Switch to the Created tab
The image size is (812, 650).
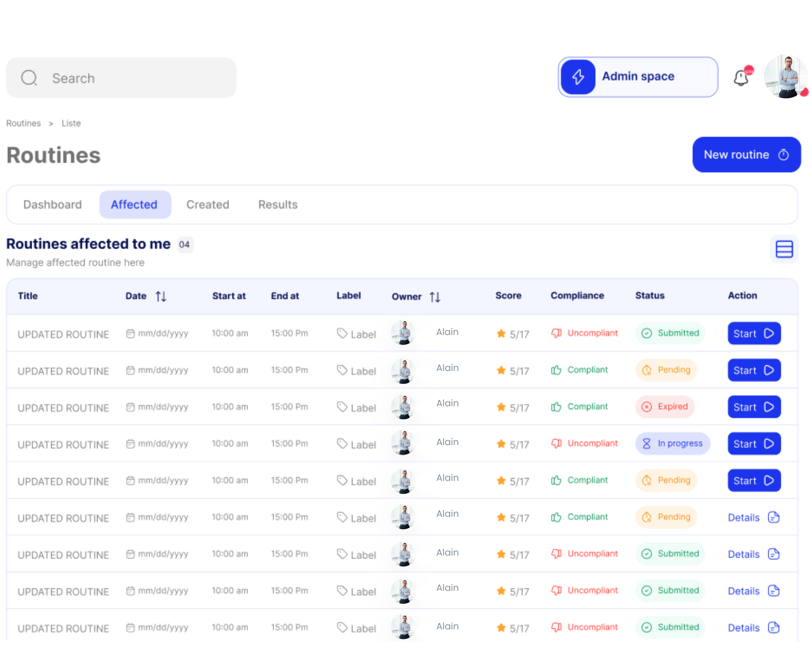(208, 205)
